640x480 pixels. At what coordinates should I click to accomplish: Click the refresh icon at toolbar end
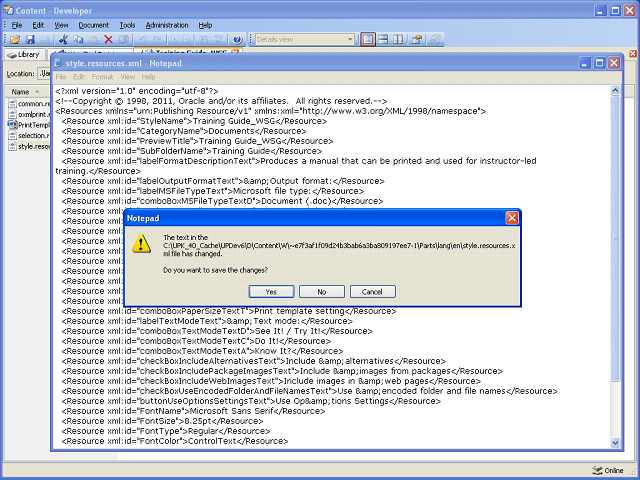[x=436, y=40]
